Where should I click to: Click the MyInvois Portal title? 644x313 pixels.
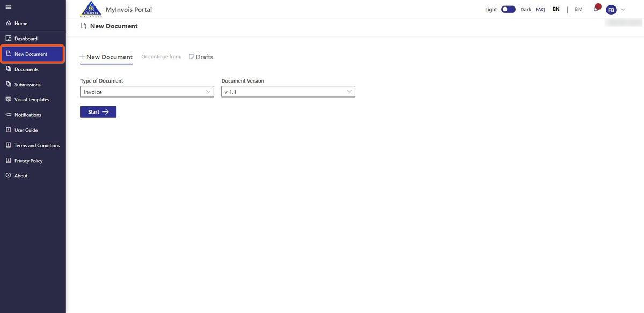[129, 9]
